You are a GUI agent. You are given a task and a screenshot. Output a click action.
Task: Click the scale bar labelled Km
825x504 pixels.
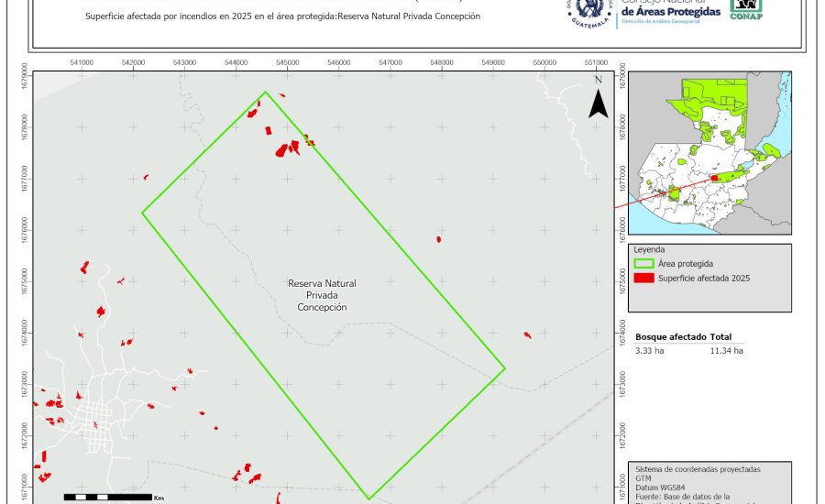coord(109,497)
